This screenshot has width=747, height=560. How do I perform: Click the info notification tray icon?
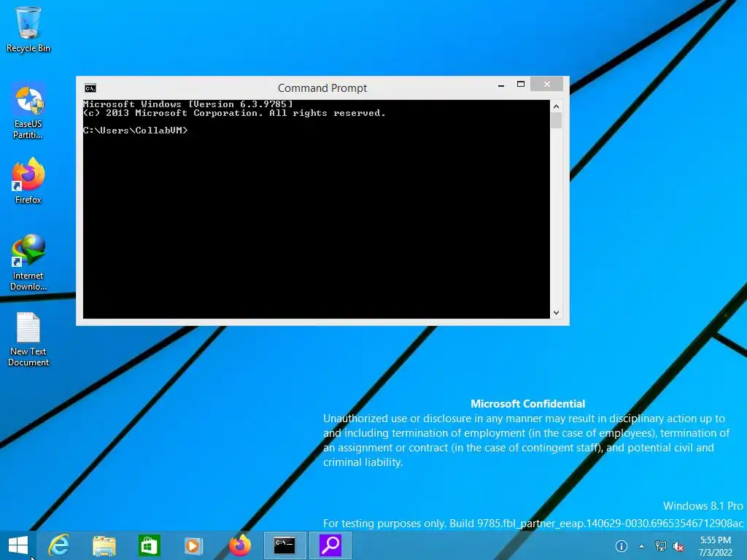[x=622, y=546]
